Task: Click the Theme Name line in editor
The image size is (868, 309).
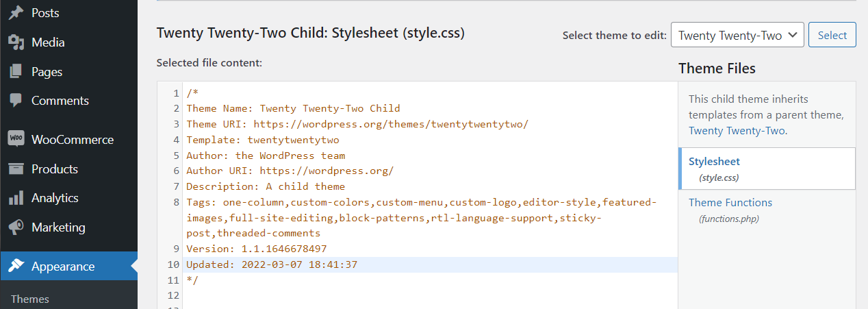Action: tap(293, 108)
